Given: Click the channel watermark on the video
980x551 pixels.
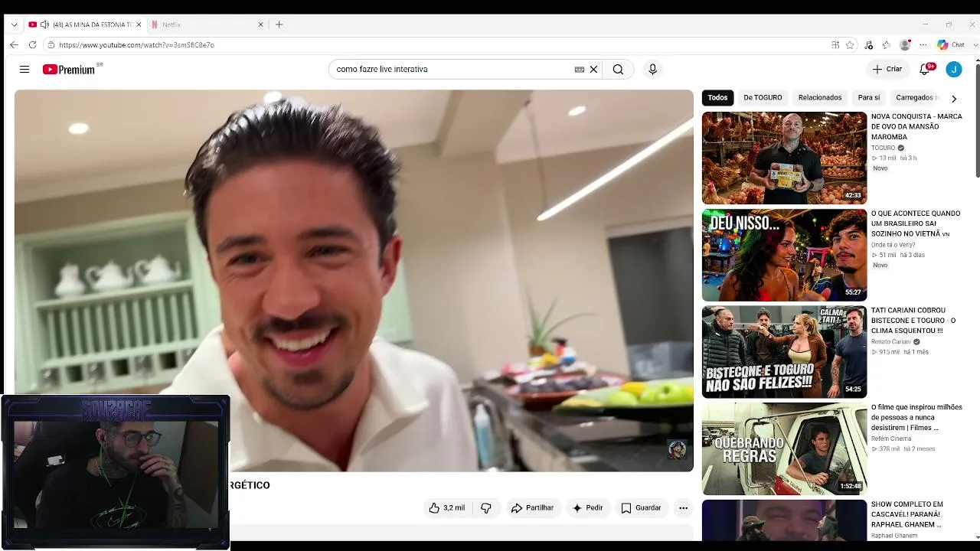Looking at the screenshot, I should click(x=677, y=449).
